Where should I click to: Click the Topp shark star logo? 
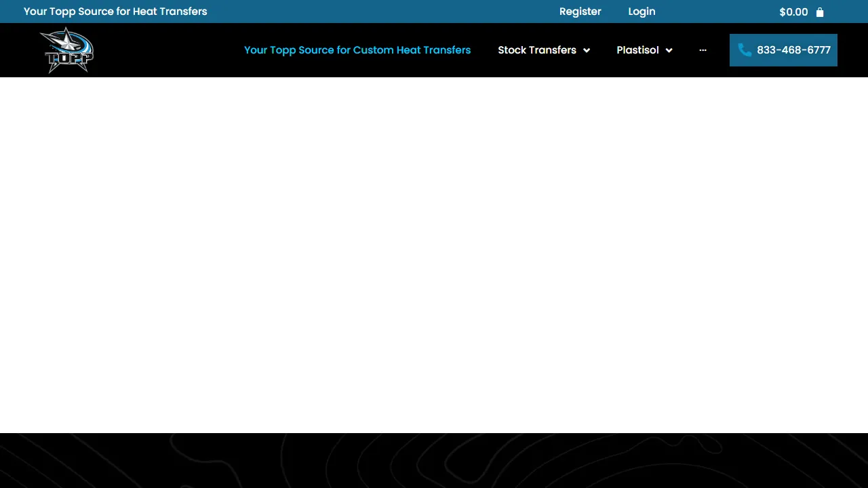(x=66, y=50)
